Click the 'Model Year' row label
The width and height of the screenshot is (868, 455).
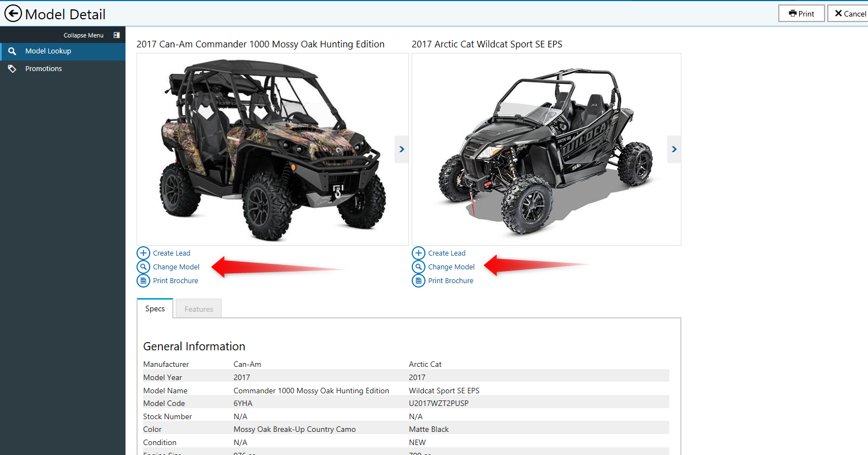tap(162, 378)
